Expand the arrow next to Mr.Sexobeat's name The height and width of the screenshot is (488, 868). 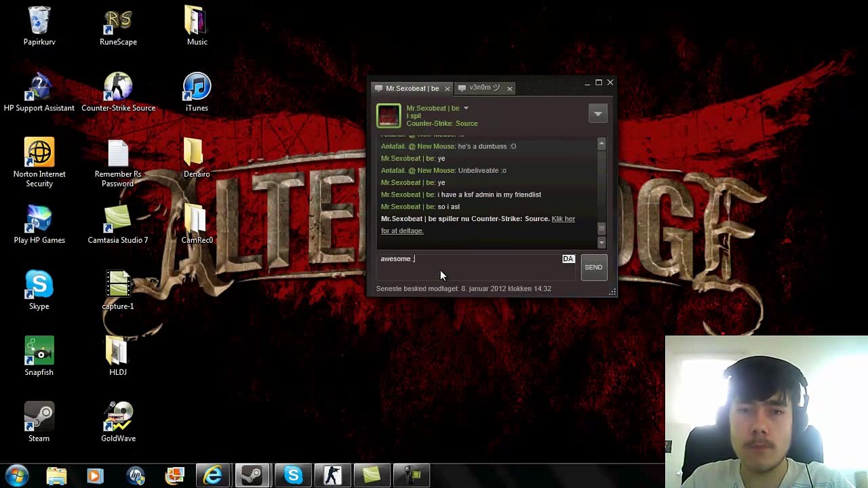coord(466,108)
